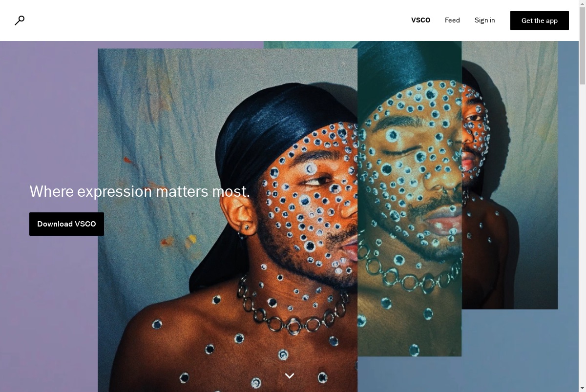Viewport: 586px width, 392px height.
Task: Select the Sign in link
Action: coord(484,20)
